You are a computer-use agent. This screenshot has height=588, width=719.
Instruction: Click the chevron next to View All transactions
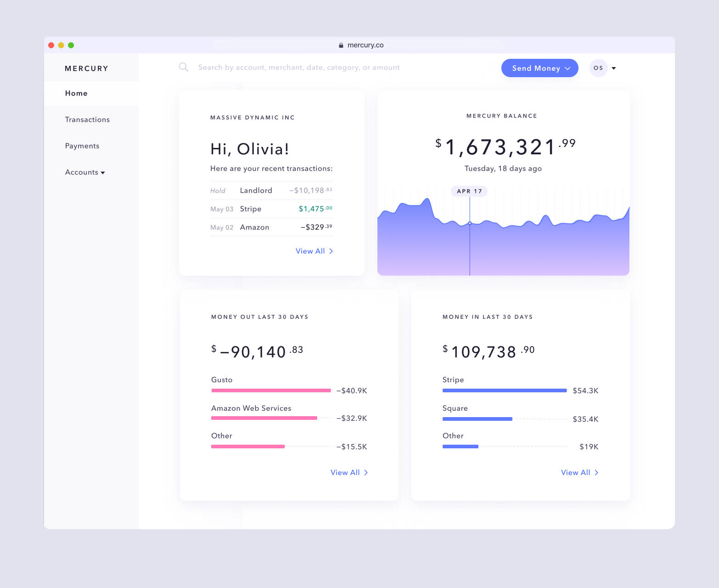point(331,251)
